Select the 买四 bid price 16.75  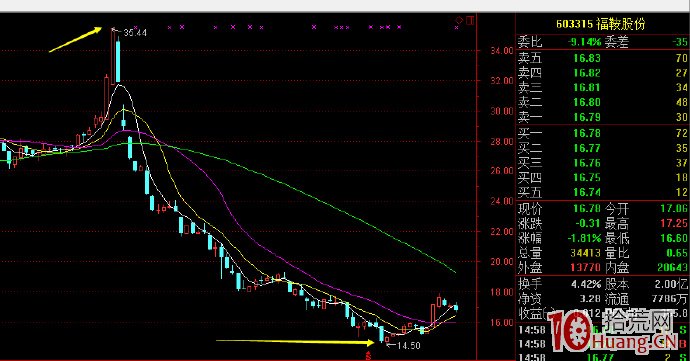coord(587,177)
